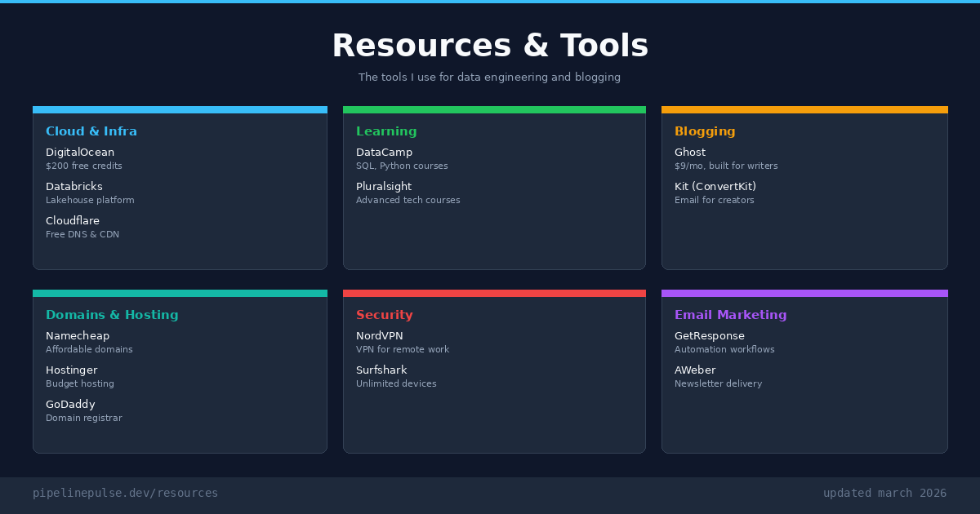Image resolution: width=980 pixels, height=514 pixels.
Task: Open the GetResponse link
Action: pos(710,336)
